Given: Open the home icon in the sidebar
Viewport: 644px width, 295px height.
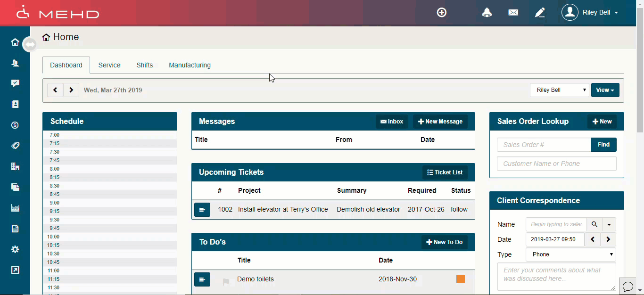Looking at the screenshot, I should click(15, 42).
